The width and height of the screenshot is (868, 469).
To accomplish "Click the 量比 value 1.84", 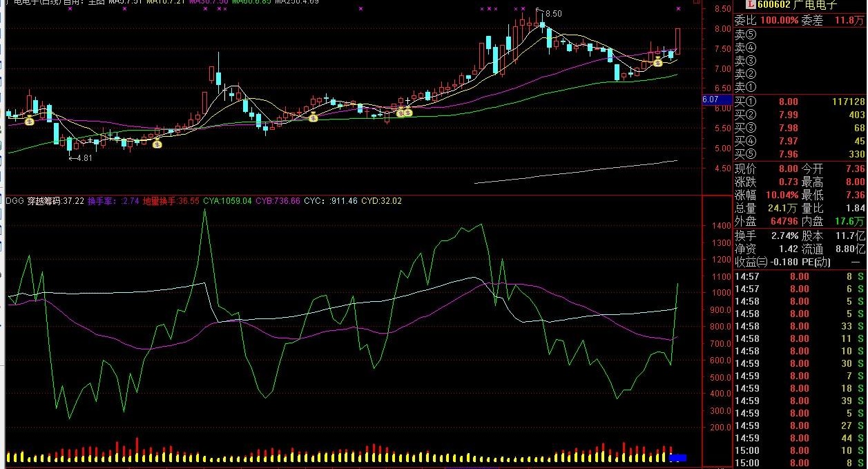I will coord(856,208).
